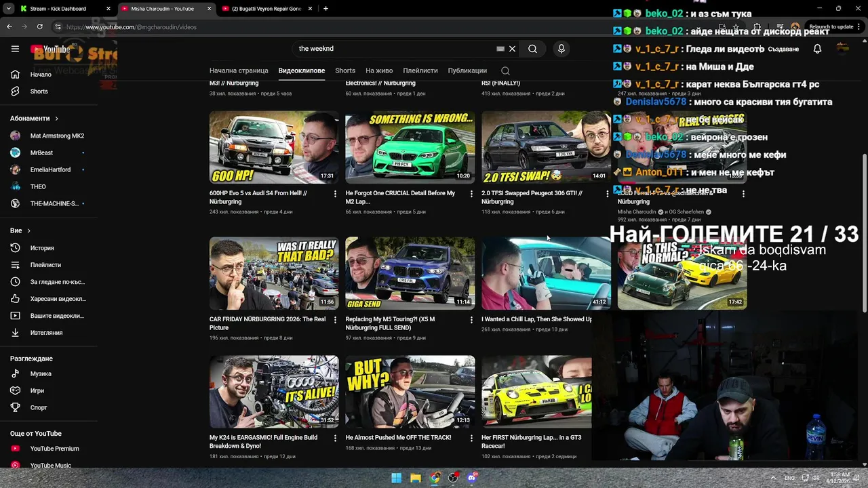Click the YouTube logo

(50, 49)
